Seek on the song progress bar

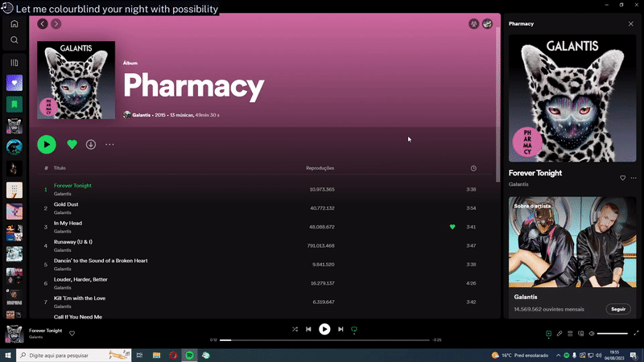pos(324,339)
